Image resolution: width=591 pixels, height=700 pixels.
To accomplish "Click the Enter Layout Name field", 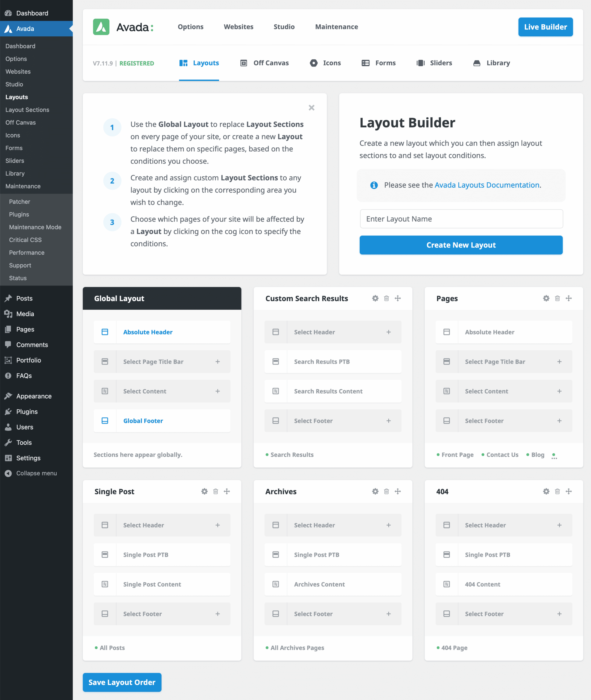I will click(461, 219).
